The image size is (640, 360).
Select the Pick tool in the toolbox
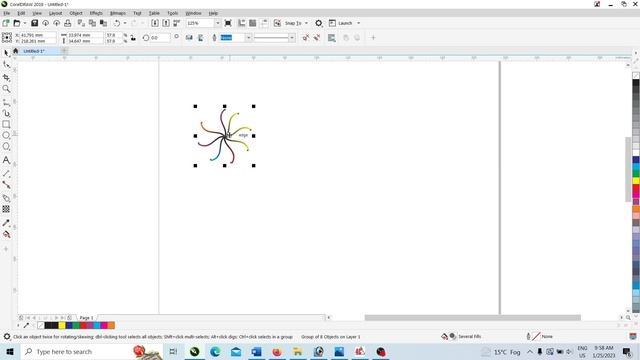[x=6, y=53]
